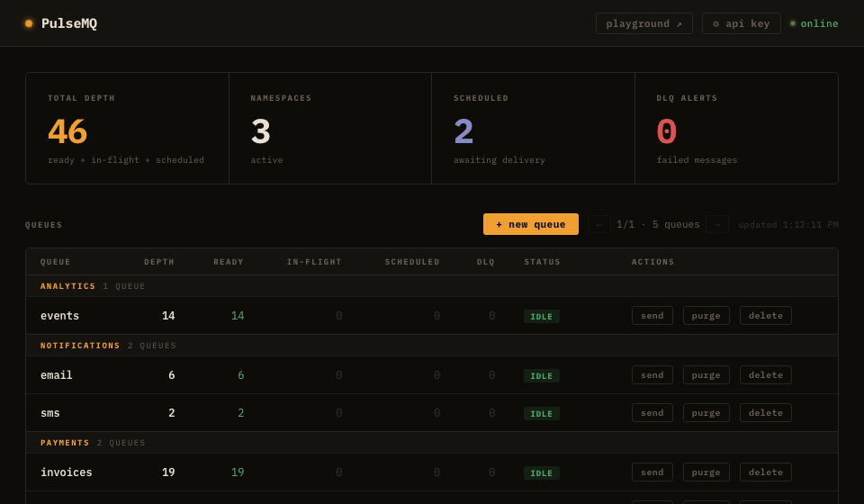Click the sms queue name
This screenshot has width=864, height=504.
coord(50,413)
